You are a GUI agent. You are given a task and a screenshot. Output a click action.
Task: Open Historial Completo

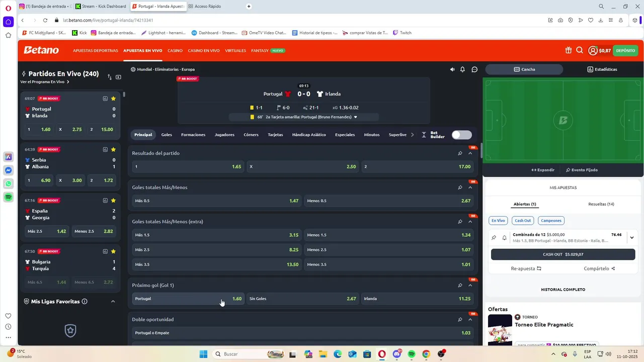[x=563, y=290]
